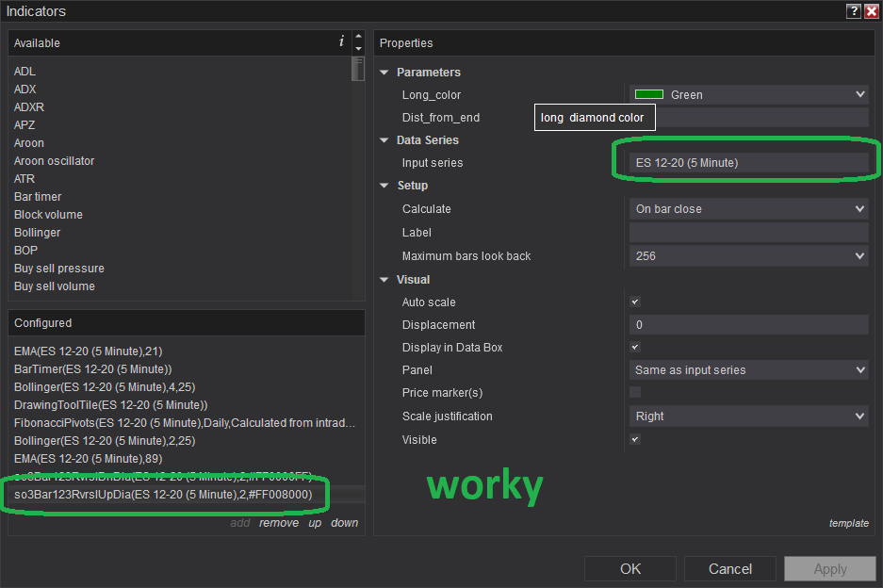Screen dimensions: 883x588
Task: Collapse the Data Series section
Action: coord(384,140)
